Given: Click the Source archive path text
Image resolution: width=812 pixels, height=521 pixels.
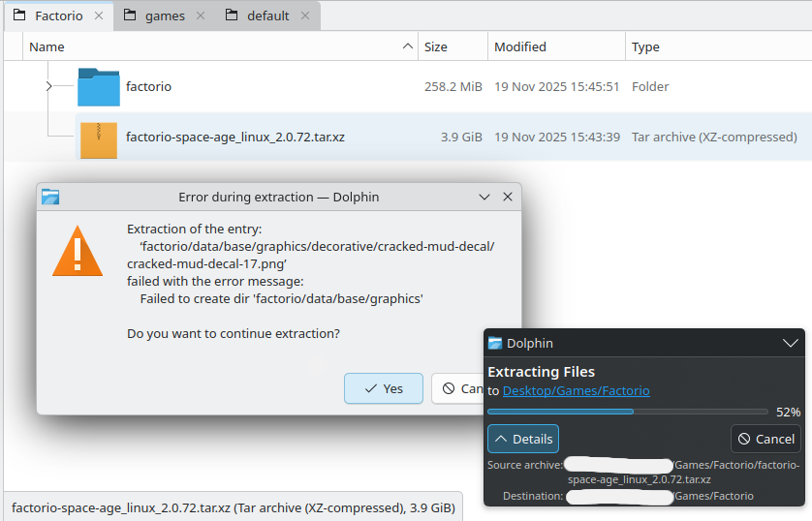Looking at the screenshot, I should point(683,472).
